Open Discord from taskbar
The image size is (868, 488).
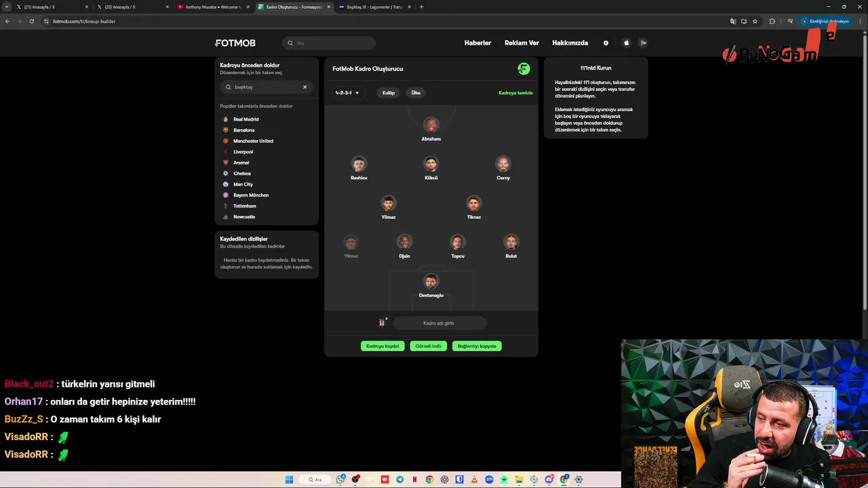coord(549,480)
